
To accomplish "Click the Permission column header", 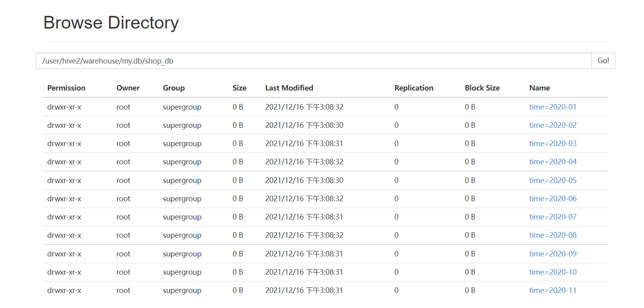I will (x=66, y=88).
